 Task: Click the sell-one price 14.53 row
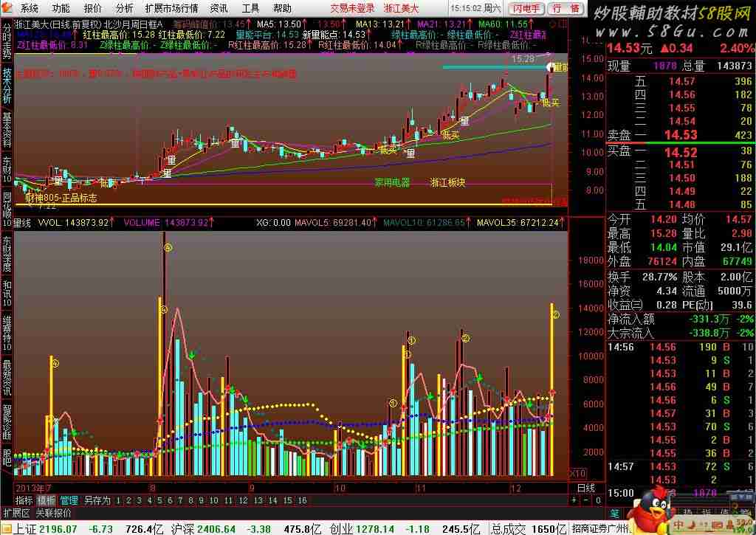[680, 136]
